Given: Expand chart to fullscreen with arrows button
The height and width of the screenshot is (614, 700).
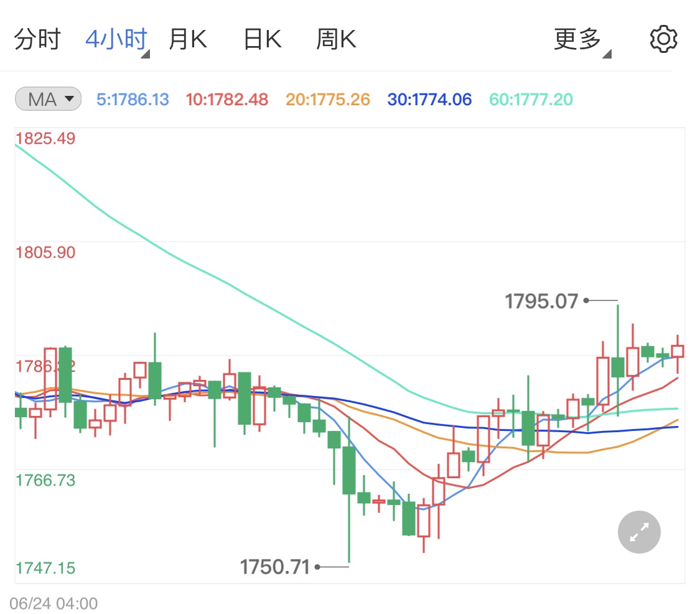Looking at the screenshot, I should point(639,532).
